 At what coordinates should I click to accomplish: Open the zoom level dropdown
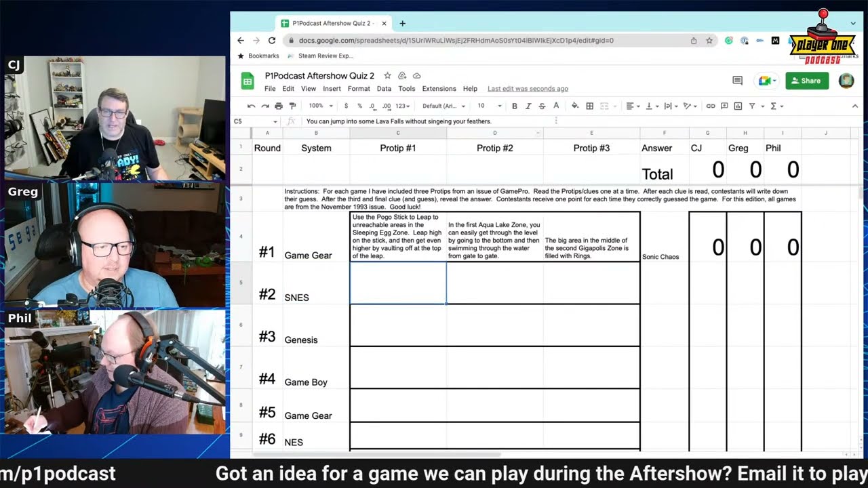[321, 106]
